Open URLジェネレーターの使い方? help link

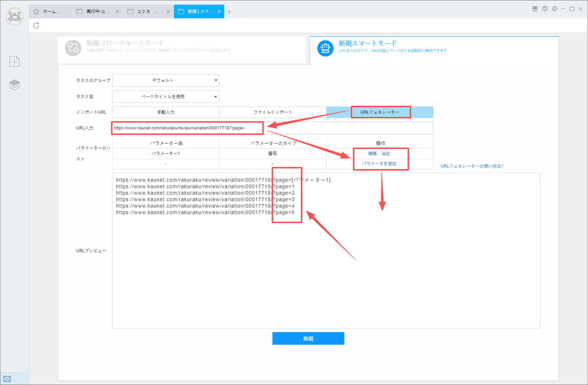[472, 166]
